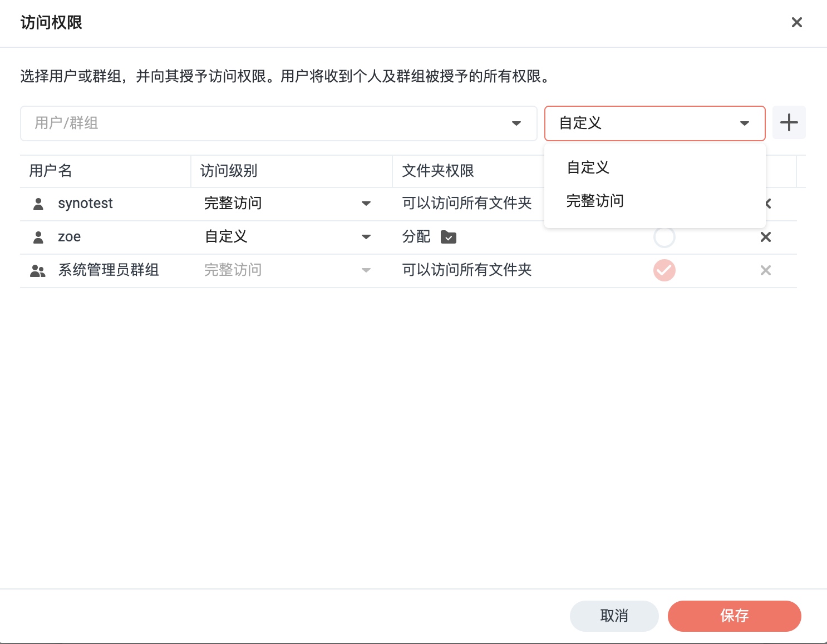Click the 系统管理员群组 group icon
The height and width of the screenshot is (644, 827).
tap(38, 271)
